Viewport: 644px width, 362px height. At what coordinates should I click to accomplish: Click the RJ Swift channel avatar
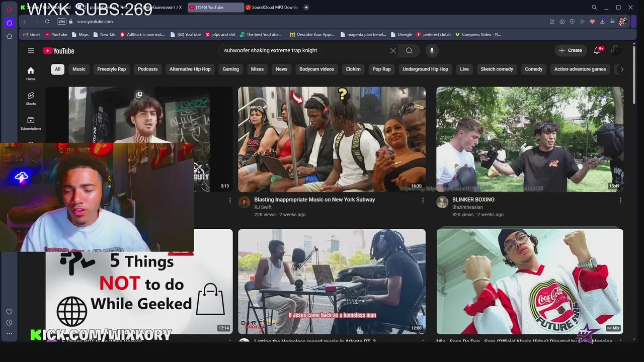[244, 202]
